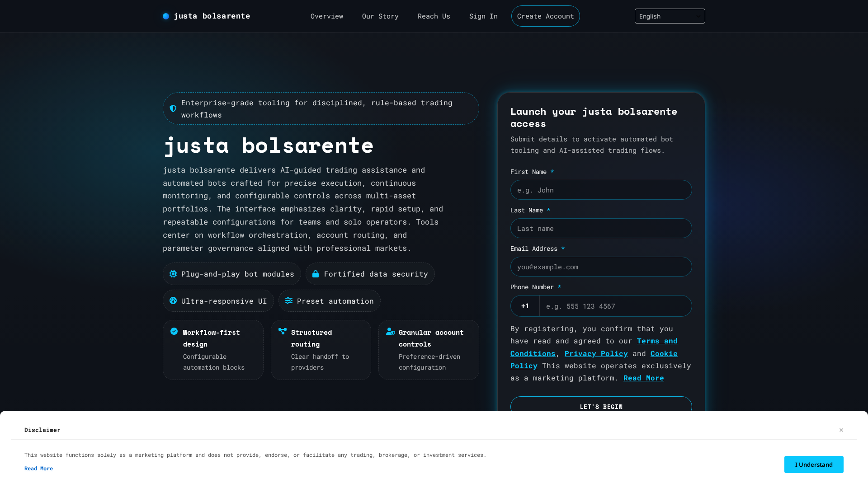Open the Sign In nav link
Image resolution: width=868 pixels, height=488 pixels.
tap(483, 16)
